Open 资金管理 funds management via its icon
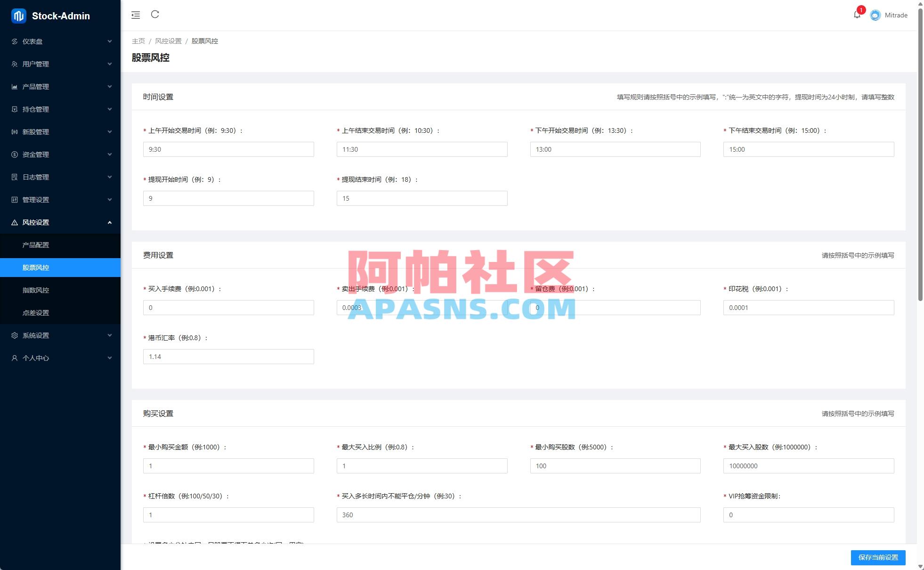This screenshot has width=924, height=570. (14, 154)
